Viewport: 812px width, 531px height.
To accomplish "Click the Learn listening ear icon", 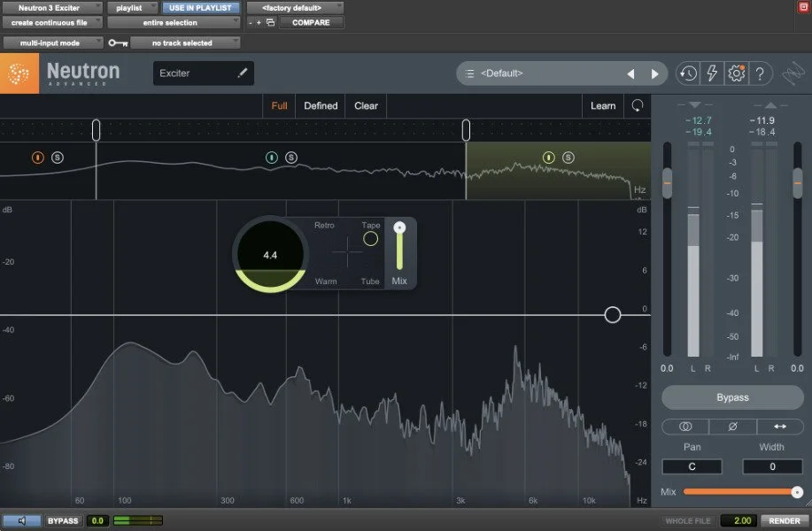I will [x=637, y=105].
